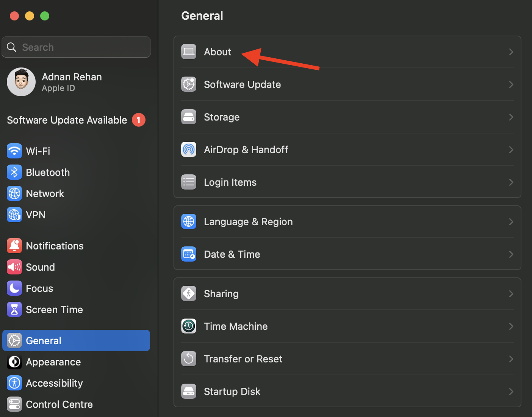Click the Sound label in the sidebar

pos(40,267)
